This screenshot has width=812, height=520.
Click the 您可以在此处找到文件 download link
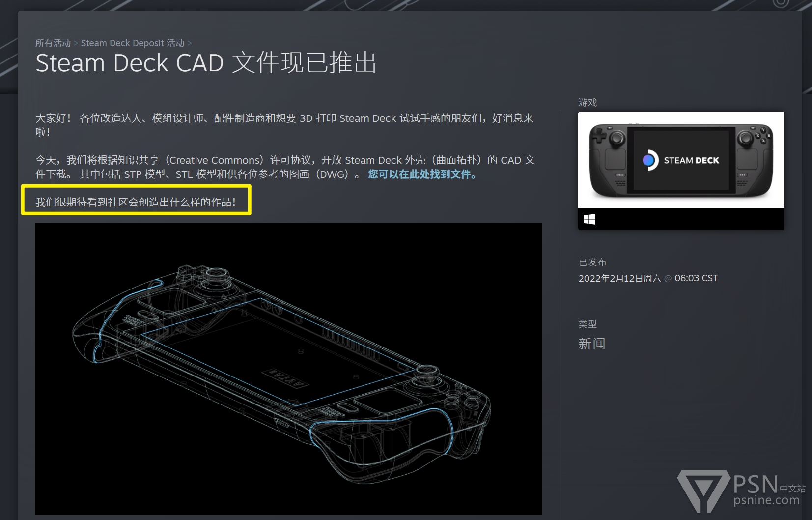coord(422,174)
